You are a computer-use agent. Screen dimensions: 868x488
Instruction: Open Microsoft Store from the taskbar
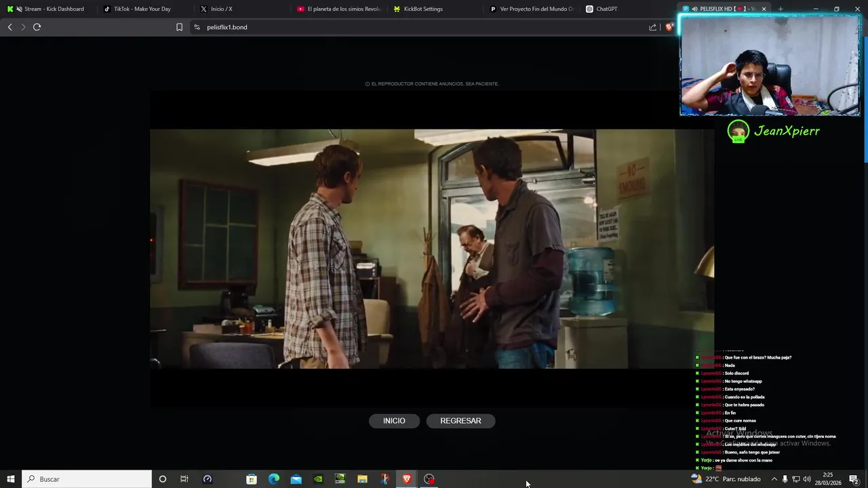pos(252,479)
